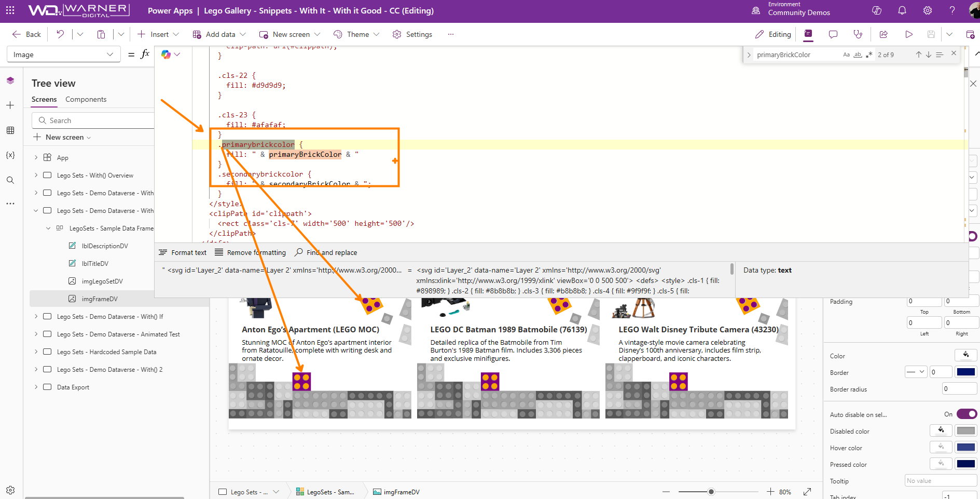
Task: Open the Hover color swatch
Action: click(966, 447)
